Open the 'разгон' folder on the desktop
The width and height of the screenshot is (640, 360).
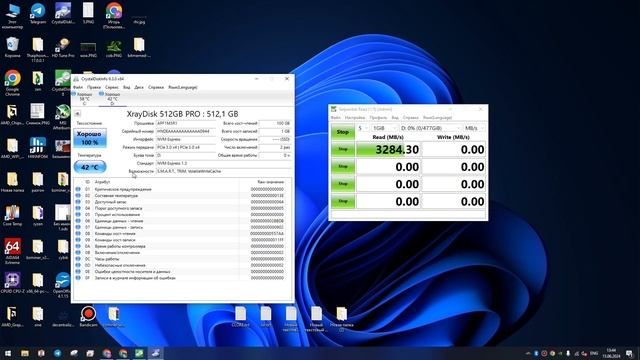coord(38,182)
